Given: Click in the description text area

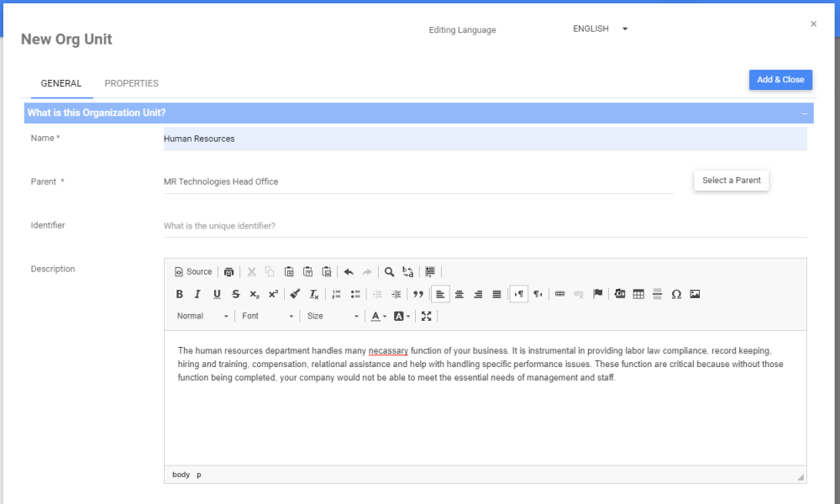Looking at the screenshot, I should 485,398.
